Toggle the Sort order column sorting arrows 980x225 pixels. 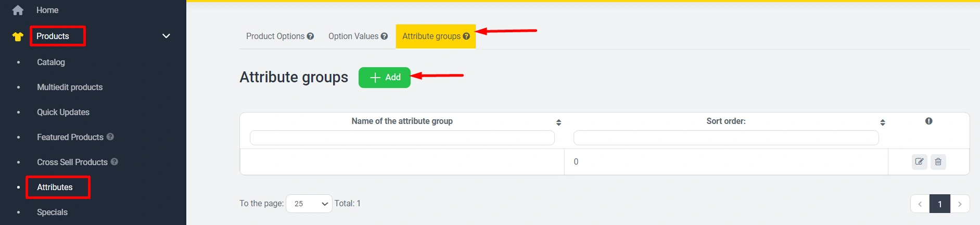pos(883,122)
